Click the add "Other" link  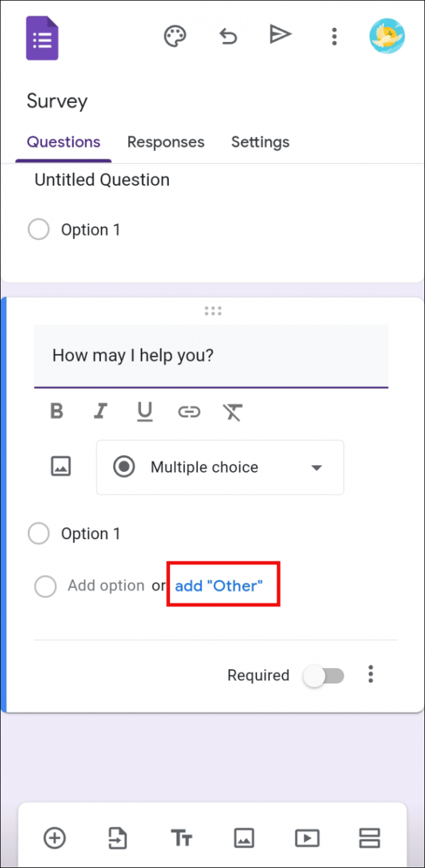point(218,586)
